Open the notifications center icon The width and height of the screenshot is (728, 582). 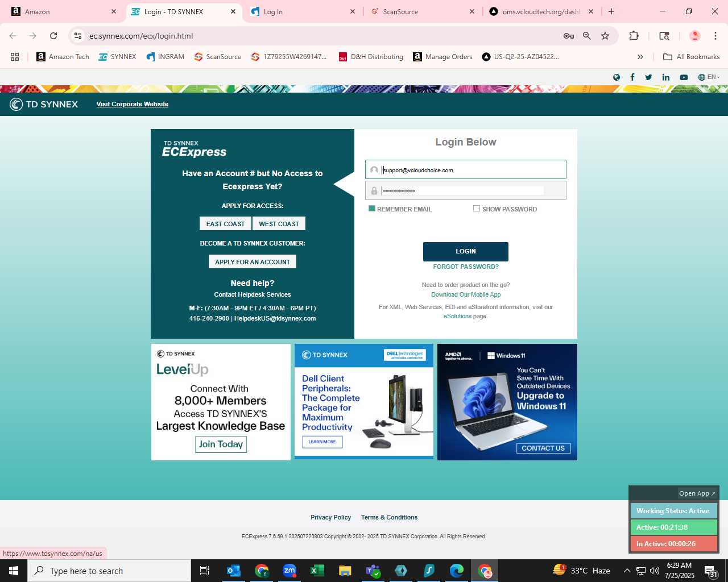pos(710,571)
